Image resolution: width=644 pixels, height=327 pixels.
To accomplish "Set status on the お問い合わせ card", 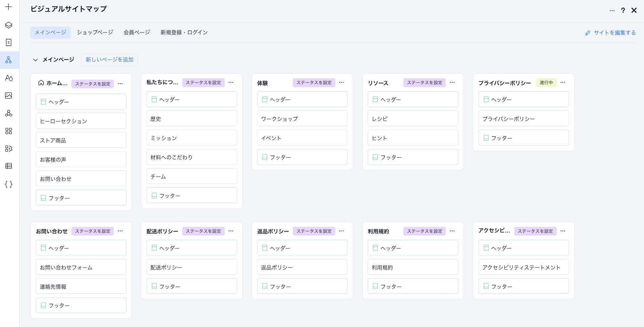I will (x=93, y=231).
